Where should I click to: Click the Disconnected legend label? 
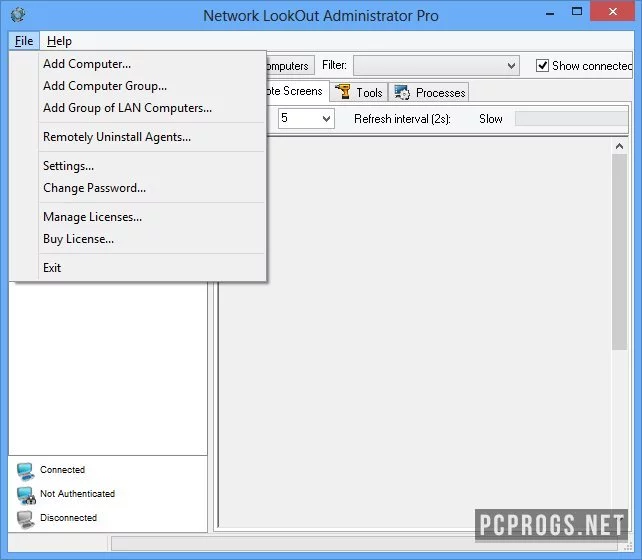pos(68,518)
